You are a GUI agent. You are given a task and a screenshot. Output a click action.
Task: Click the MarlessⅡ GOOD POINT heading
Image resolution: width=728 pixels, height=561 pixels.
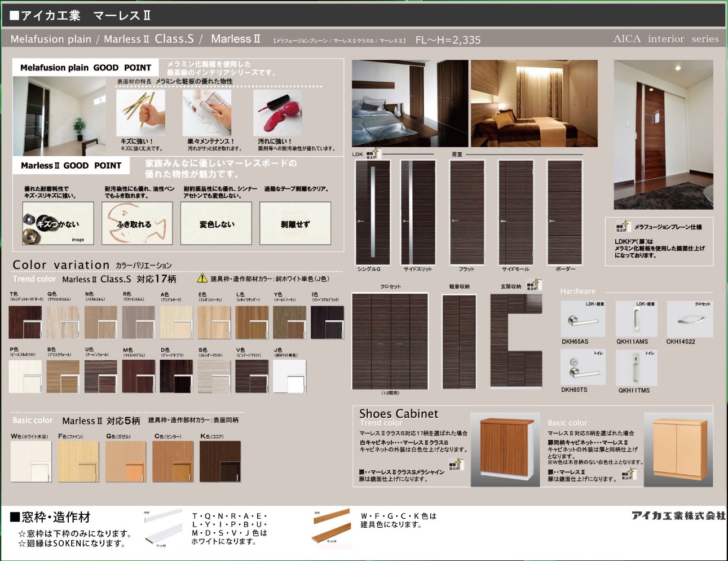coord(71,166)
